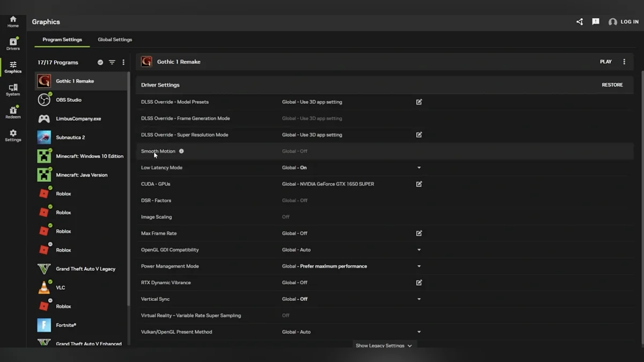The width and height of the screenshot is (644, 362).
Task: Click the Gothic 1 Remake header icon
Action: (147, 62)
